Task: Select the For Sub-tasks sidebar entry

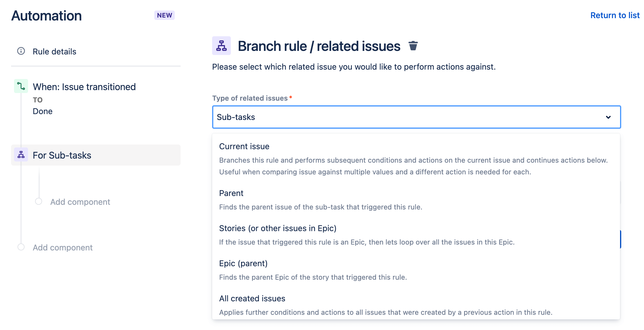Action: click(62, 155)
